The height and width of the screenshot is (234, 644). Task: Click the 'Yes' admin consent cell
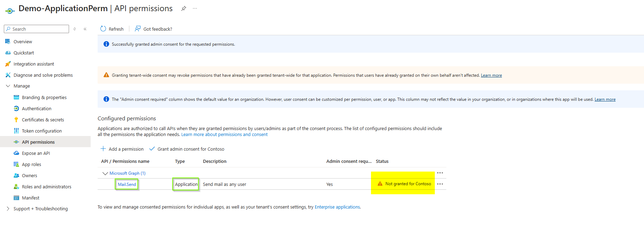click(329, 184)
